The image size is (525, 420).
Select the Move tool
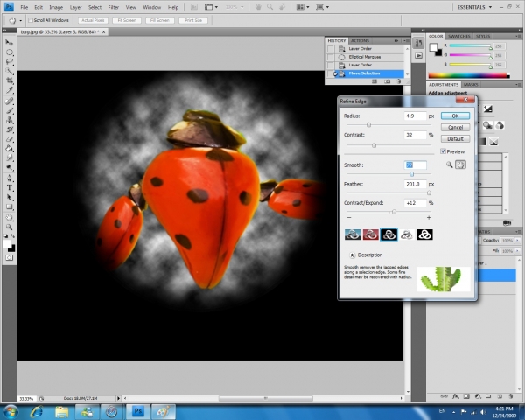coord(10,43)
